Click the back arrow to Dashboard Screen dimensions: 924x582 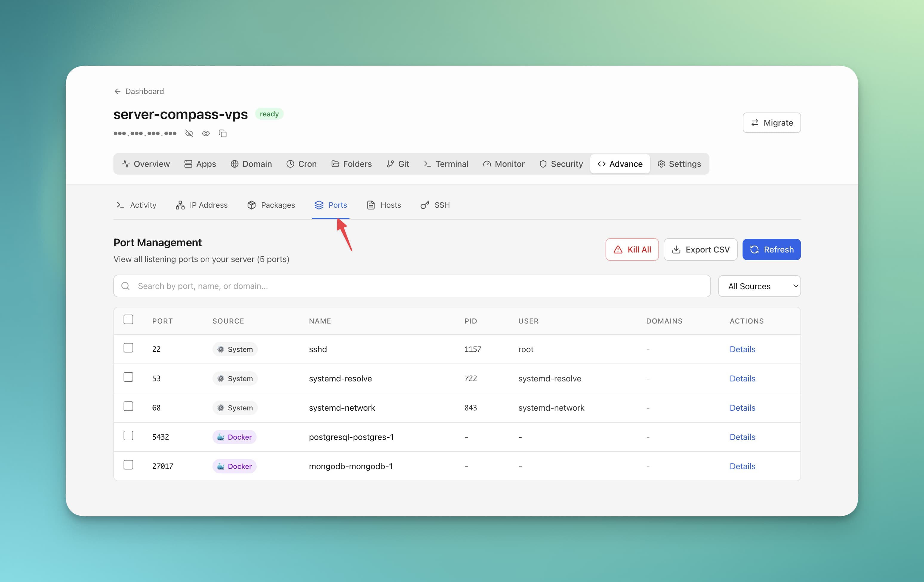117,91
